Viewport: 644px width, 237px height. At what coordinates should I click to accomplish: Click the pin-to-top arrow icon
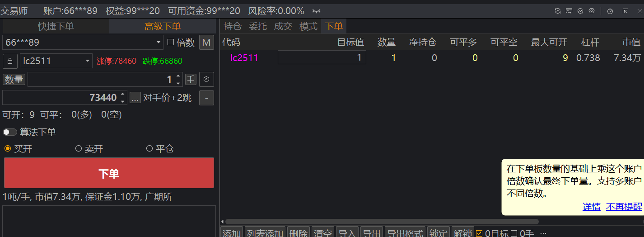625,11
